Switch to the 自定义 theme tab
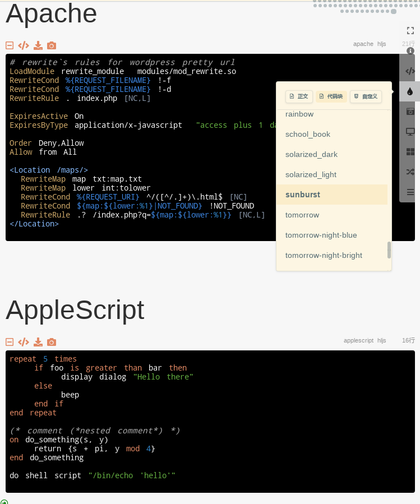420x504 pixels. click(x=366, y=96)
